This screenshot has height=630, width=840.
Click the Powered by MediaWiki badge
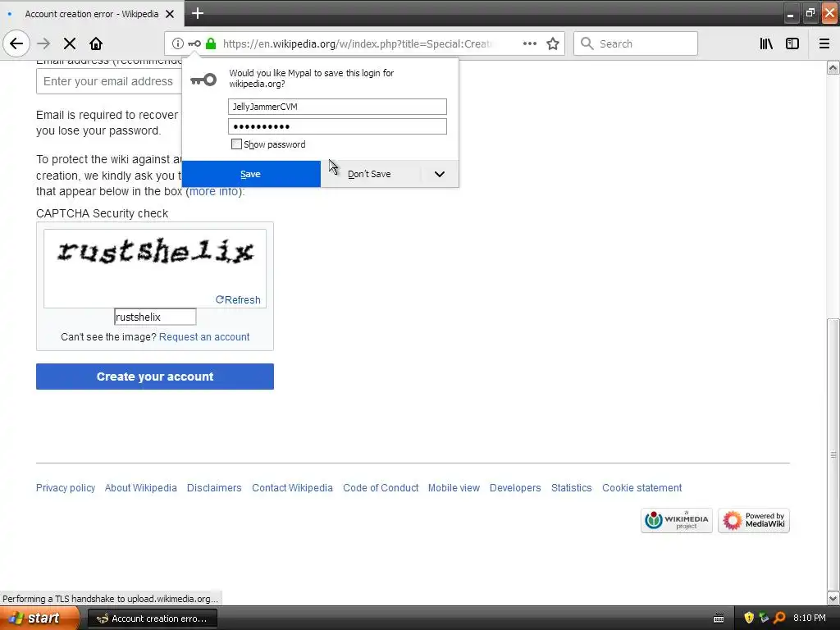[x=754, y=520]
